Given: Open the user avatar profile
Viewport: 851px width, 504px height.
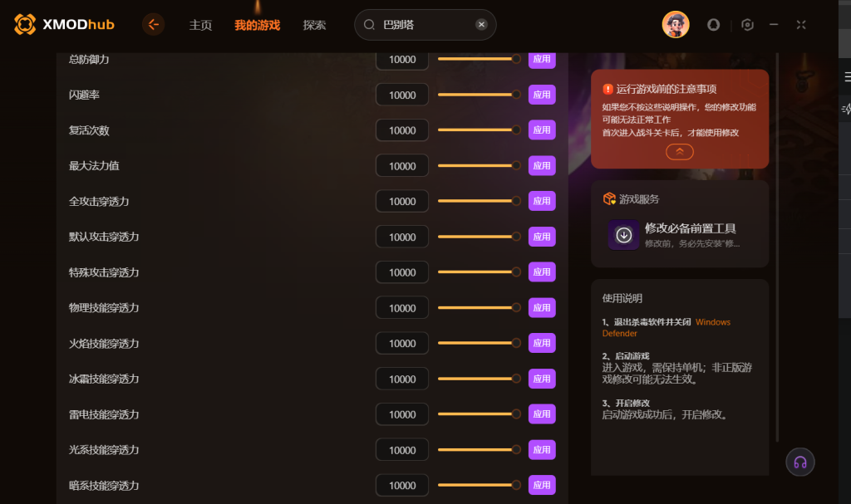Looking at the screenshot, I should tap(675, 24).
